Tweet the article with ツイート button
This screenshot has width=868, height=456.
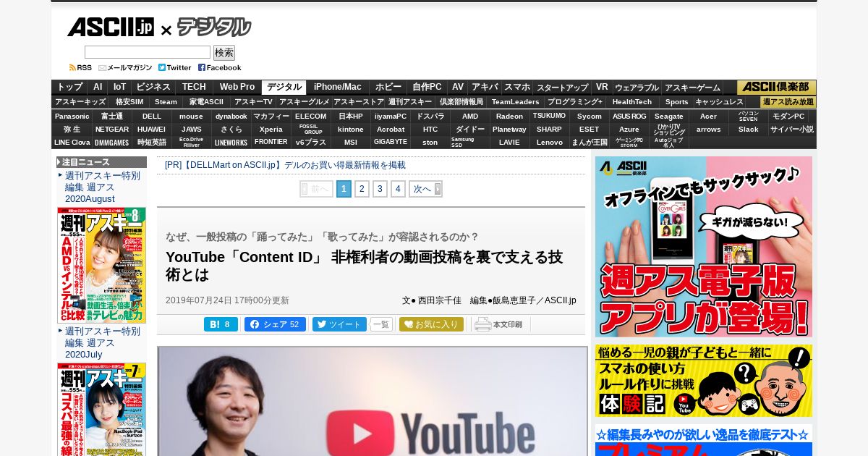click(x=339, y=324)
